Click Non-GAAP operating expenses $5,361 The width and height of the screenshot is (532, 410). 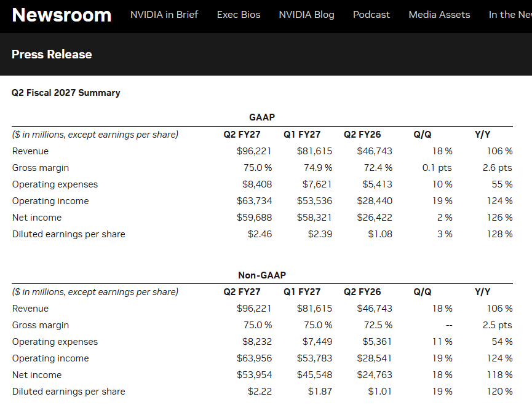coord(377,342)
